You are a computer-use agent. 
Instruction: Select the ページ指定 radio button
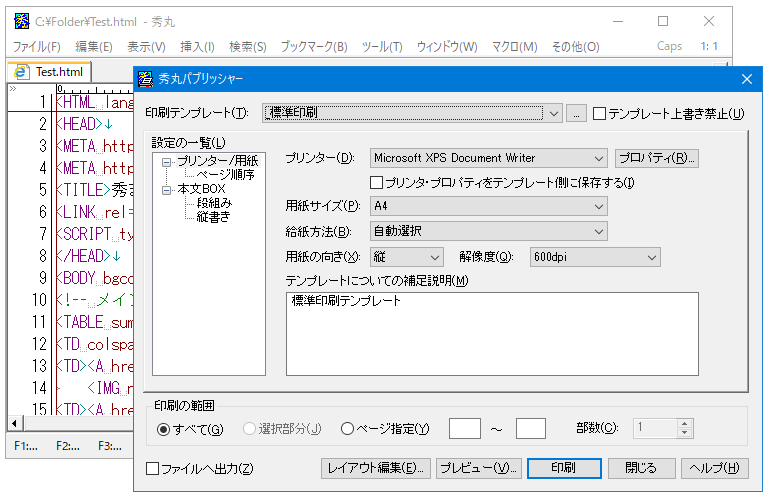coord(348,429)
